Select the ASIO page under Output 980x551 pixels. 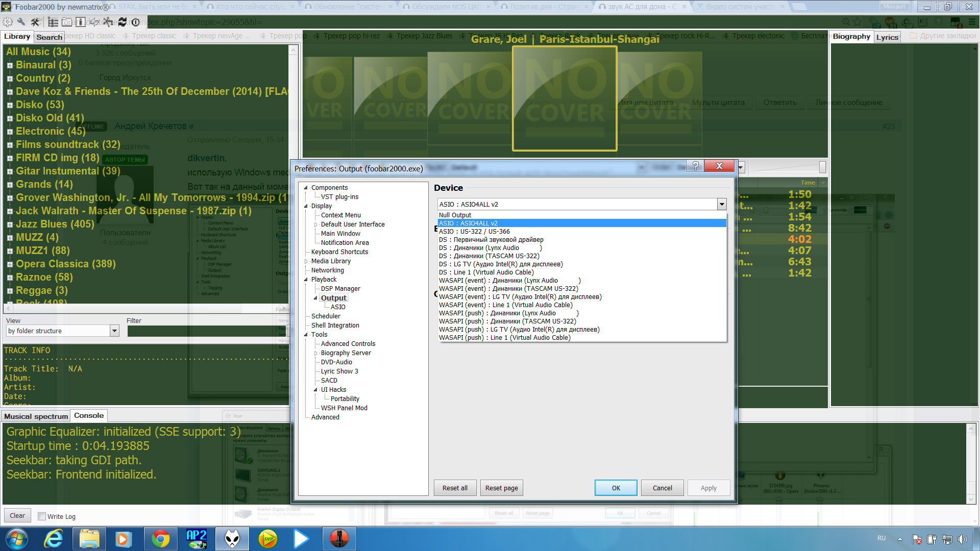point(338,307)
